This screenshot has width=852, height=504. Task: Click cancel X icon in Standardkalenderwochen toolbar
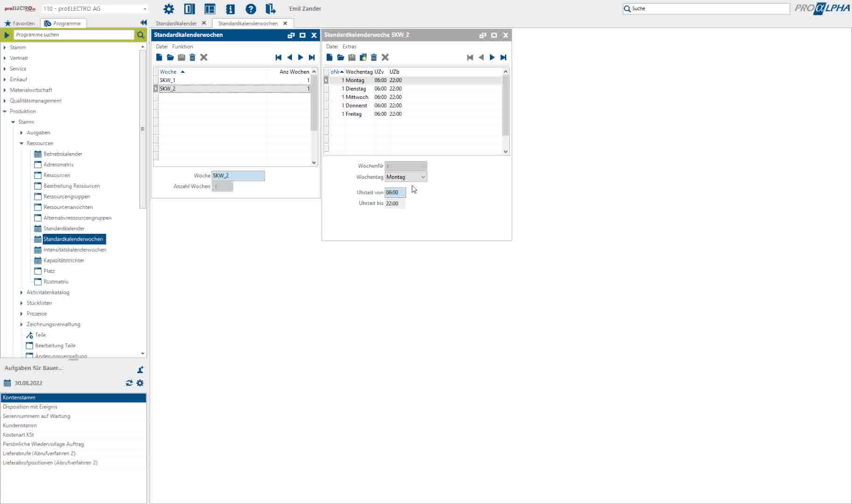click(x=203, y=57)
